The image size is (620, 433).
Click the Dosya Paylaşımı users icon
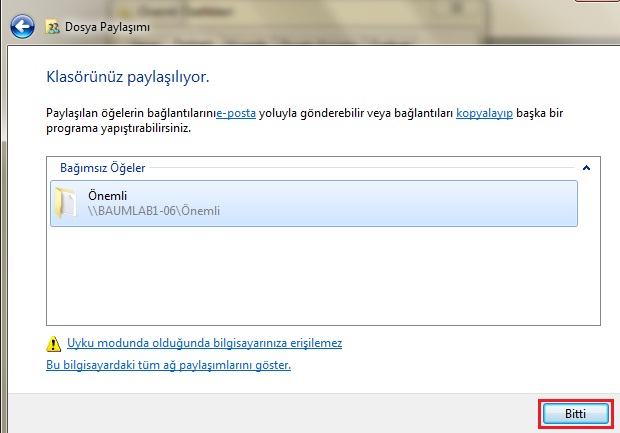click(52, 27)
